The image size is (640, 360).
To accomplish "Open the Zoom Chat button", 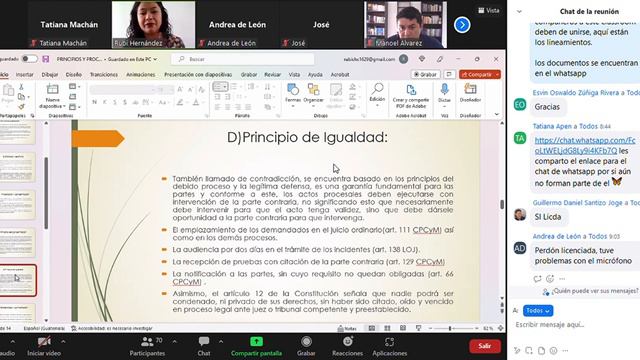I will [x=204, y=346].
